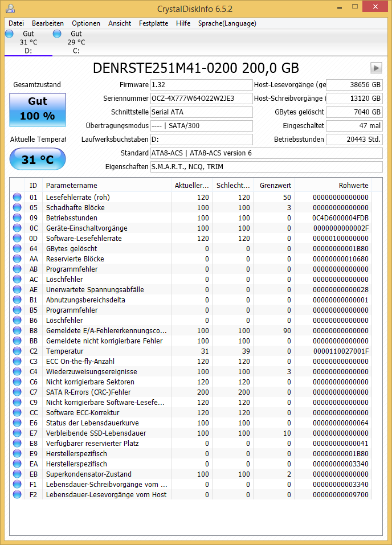Click Betriebsstunden value 20443 Std.

354,140
